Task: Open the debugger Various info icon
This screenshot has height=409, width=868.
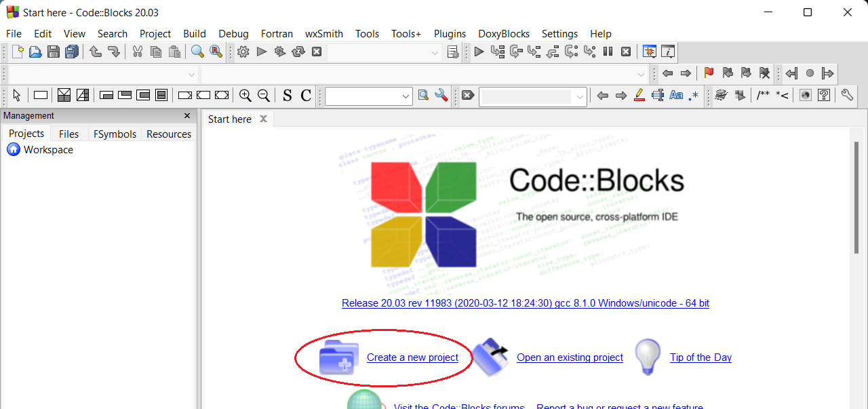Action: click(668, 52)
